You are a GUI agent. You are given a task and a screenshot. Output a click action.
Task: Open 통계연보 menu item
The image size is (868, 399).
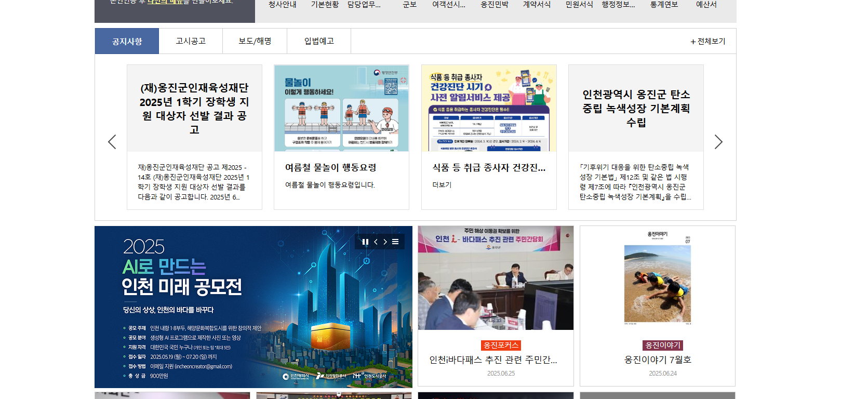pyautogui.click(x=664, y=5)
